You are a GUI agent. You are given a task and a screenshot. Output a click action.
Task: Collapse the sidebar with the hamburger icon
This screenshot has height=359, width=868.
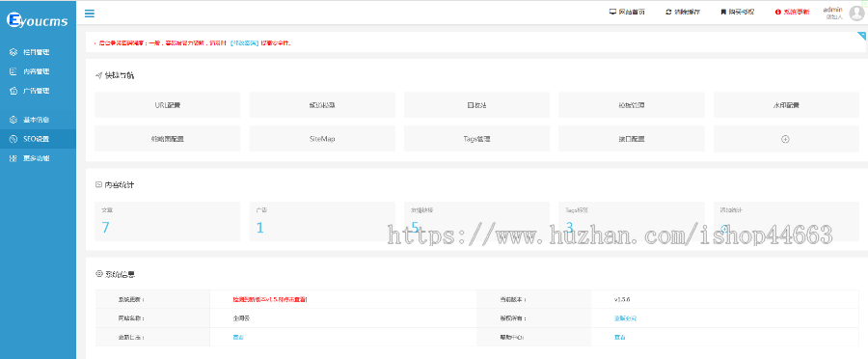89,14
